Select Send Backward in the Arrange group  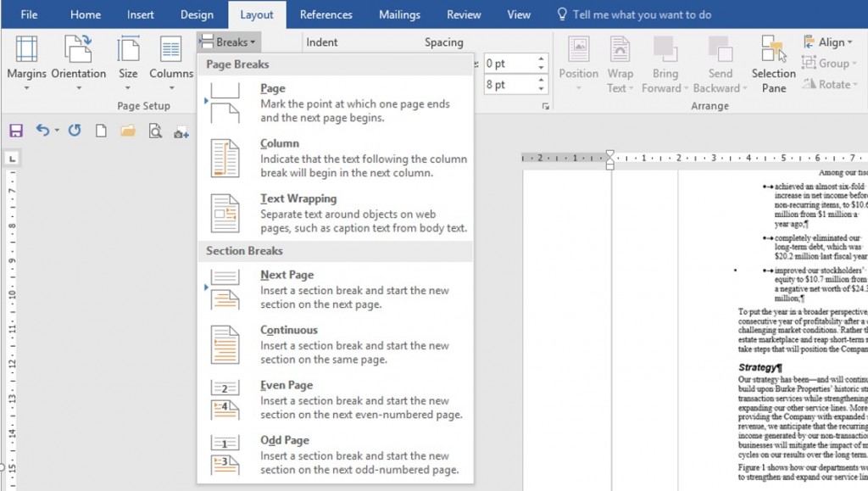click(x=720, y=64)
